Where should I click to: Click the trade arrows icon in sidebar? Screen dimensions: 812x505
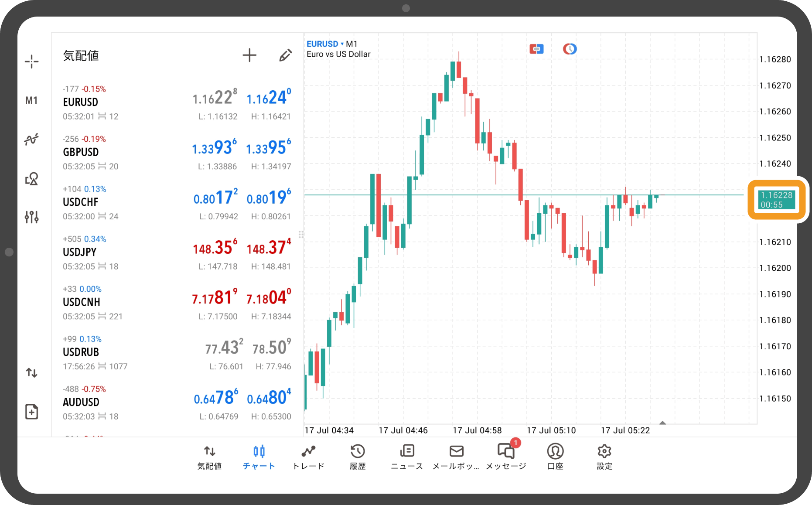(x=31, y=372)
